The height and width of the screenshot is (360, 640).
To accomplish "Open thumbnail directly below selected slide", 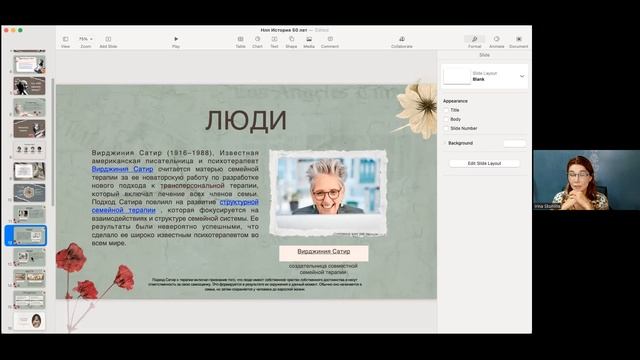I will [29, 257].
